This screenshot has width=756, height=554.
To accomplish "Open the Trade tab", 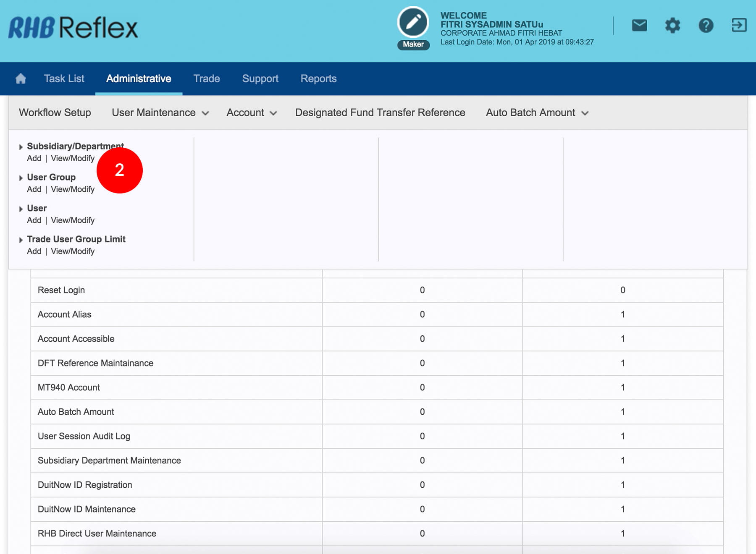I will (x=206, y=78).
